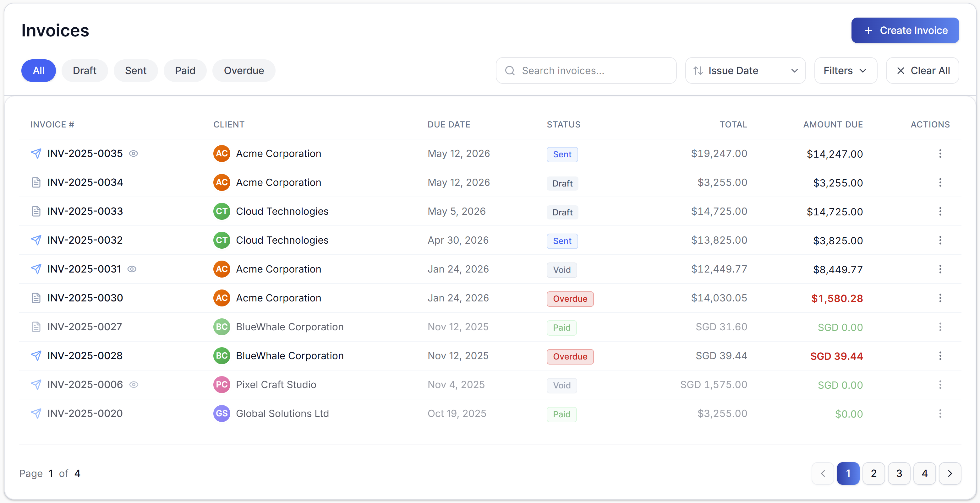Click the Clear All button
980x503 pixels.
(923, 71)
